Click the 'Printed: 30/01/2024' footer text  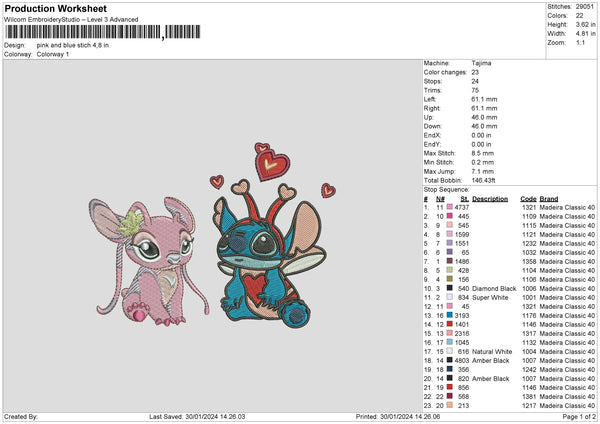pos(398,417)
